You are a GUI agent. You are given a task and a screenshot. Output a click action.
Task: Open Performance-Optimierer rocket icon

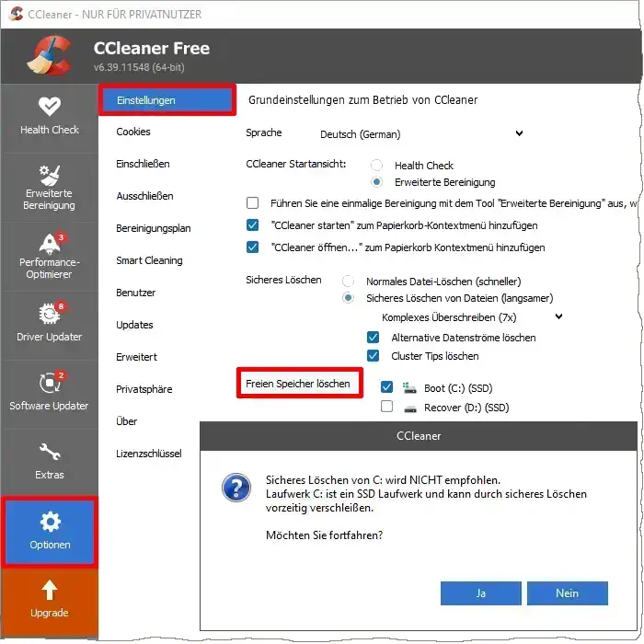(x=50, y=244)
